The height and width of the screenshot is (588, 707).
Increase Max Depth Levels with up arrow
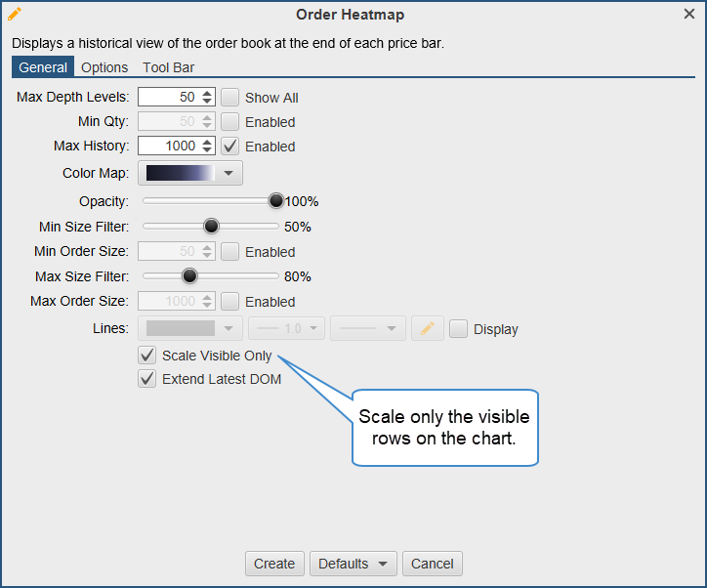[207, 93]
